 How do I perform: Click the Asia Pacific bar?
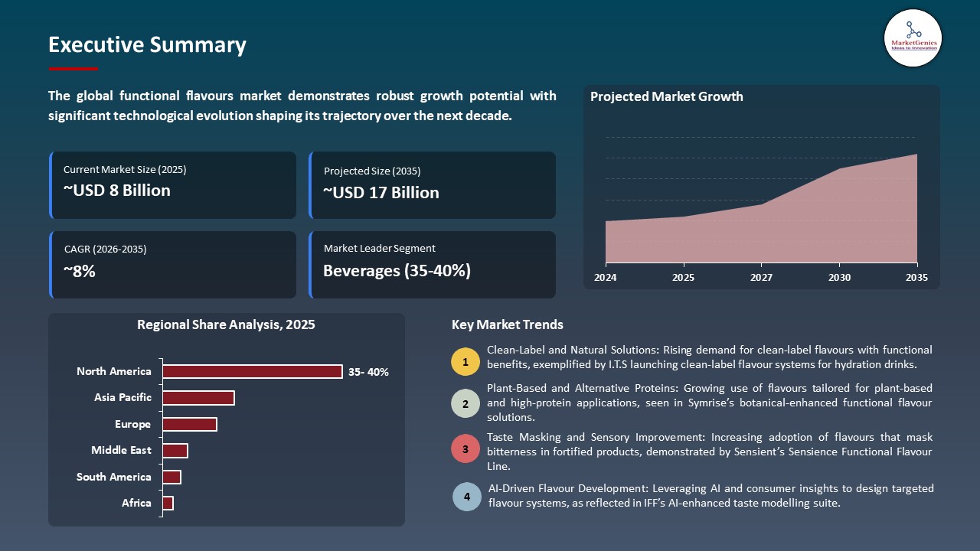pos(198,398)
